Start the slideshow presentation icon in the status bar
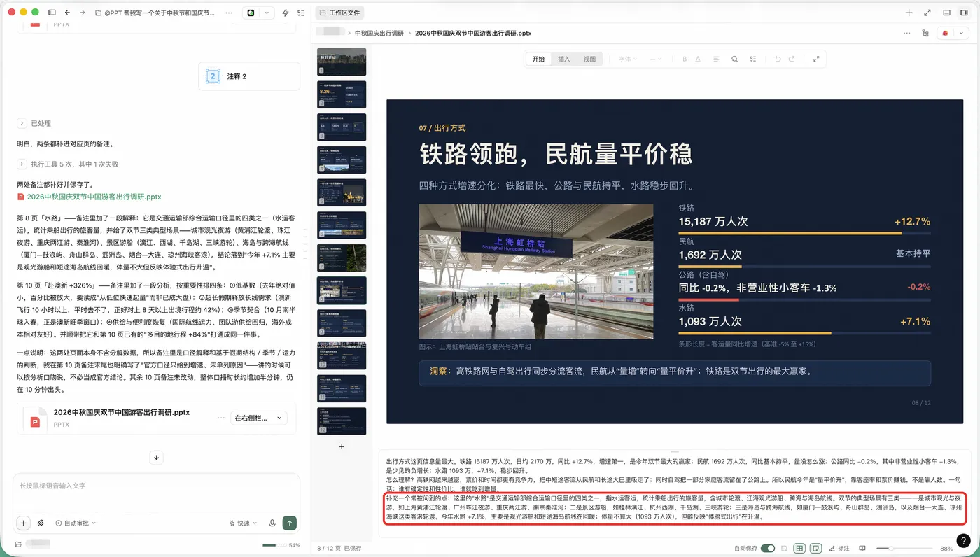This screenshot has width=980, height=557. (862, 548)
